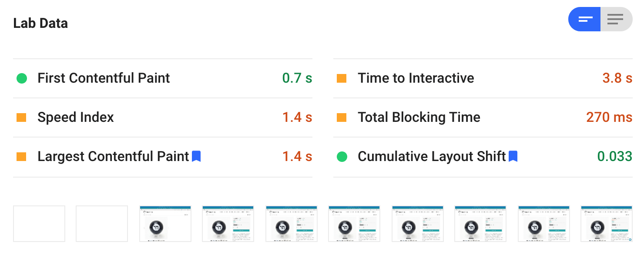Viewport: 644px width, 262px height.
Task: Expand the First Contentful Paint metric row
Action: (104, 78)
